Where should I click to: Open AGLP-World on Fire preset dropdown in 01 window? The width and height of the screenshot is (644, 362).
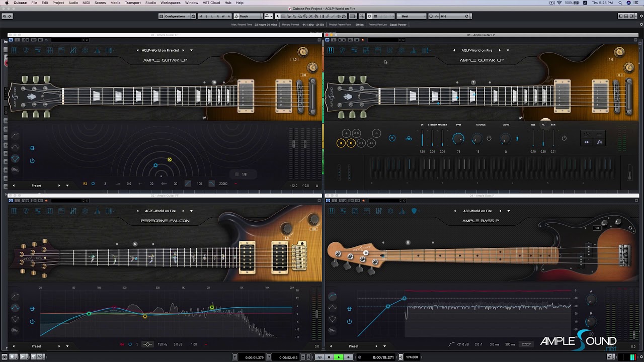coord(508,50)
